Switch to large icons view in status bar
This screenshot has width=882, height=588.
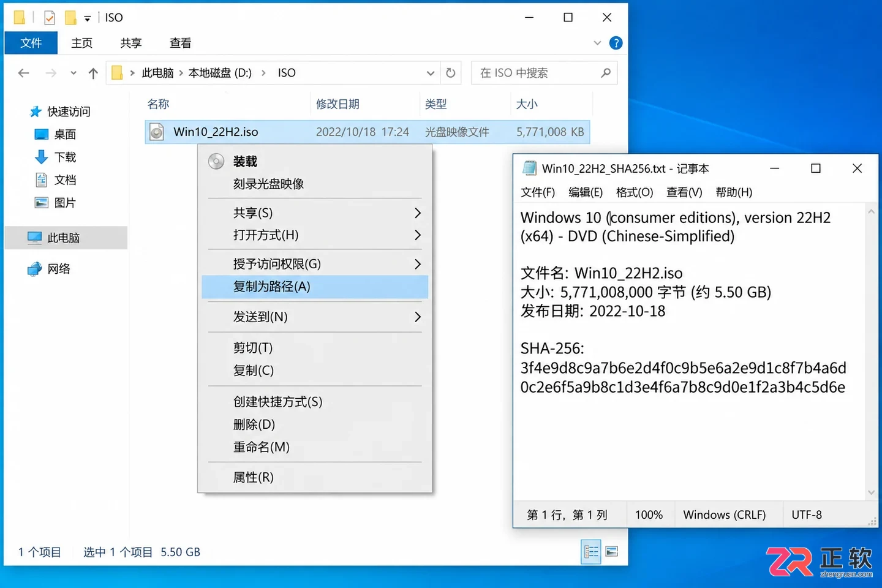[x=611, y=552]
